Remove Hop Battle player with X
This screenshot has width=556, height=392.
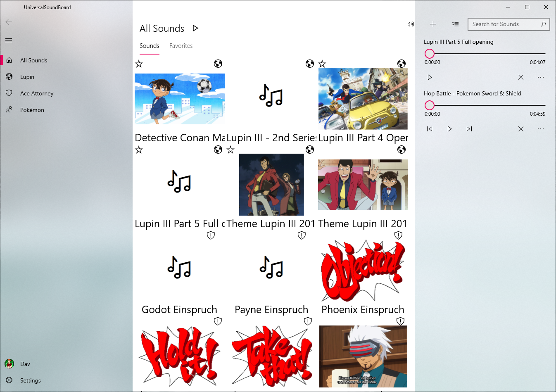point(521,129)
